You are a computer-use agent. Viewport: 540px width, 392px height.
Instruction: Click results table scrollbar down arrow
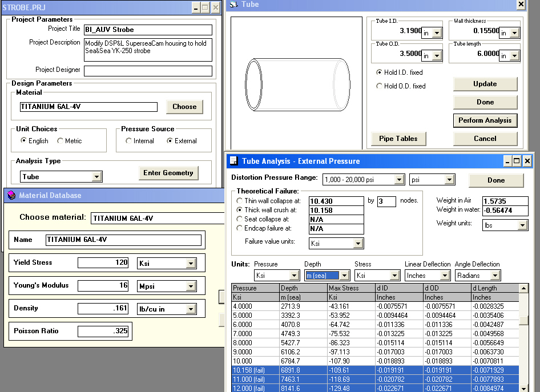coord(523,388)
